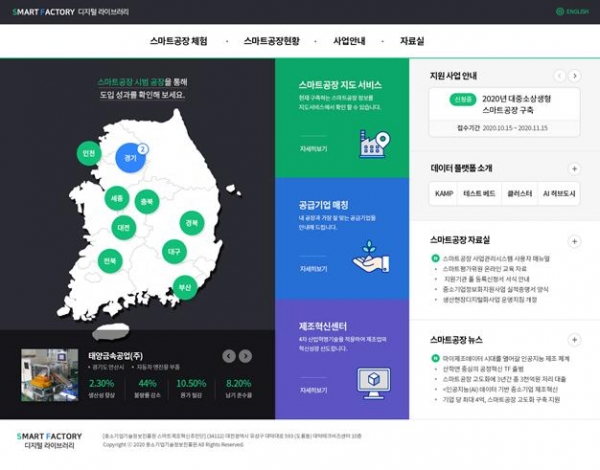The width and height of the screenshot is (600, 470).
Task: Select the 전북 region marker on map
Action: tap(109, 261)
